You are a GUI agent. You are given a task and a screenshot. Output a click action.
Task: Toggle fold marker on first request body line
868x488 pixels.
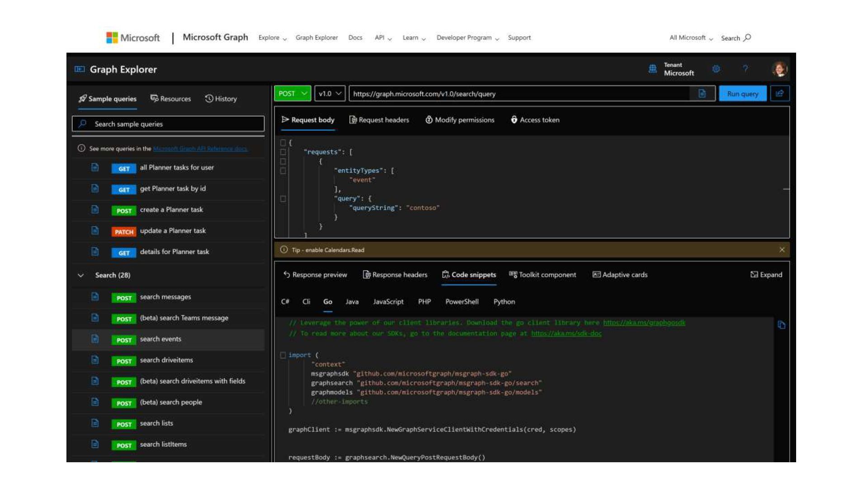pos(283,143)
